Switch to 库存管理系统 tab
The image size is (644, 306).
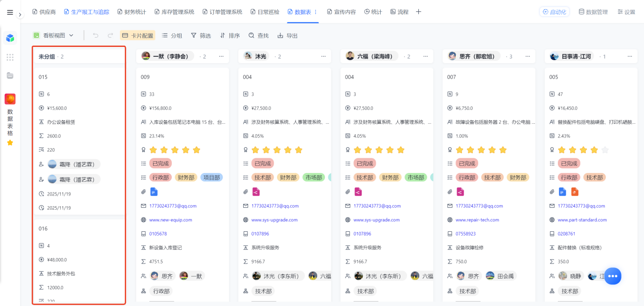[x=174, y=12]
